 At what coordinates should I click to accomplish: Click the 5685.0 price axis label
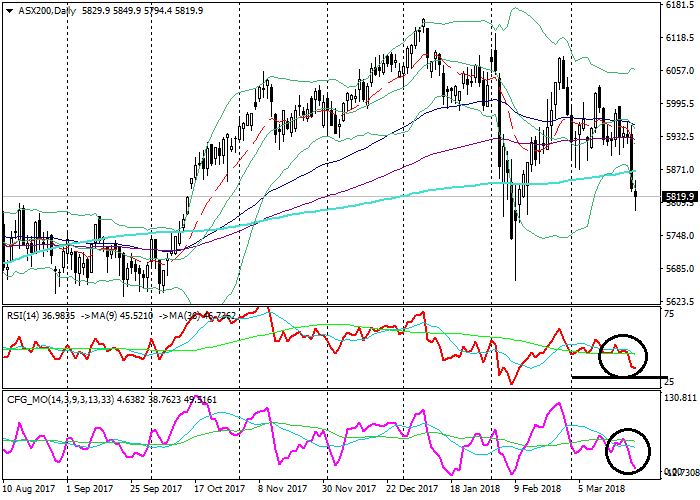(x=679, y=269)
